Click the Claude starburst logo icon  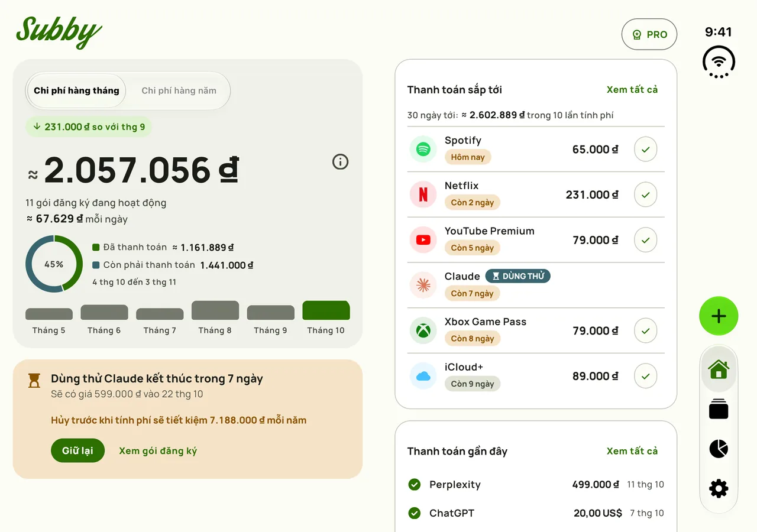pos(423,286)
